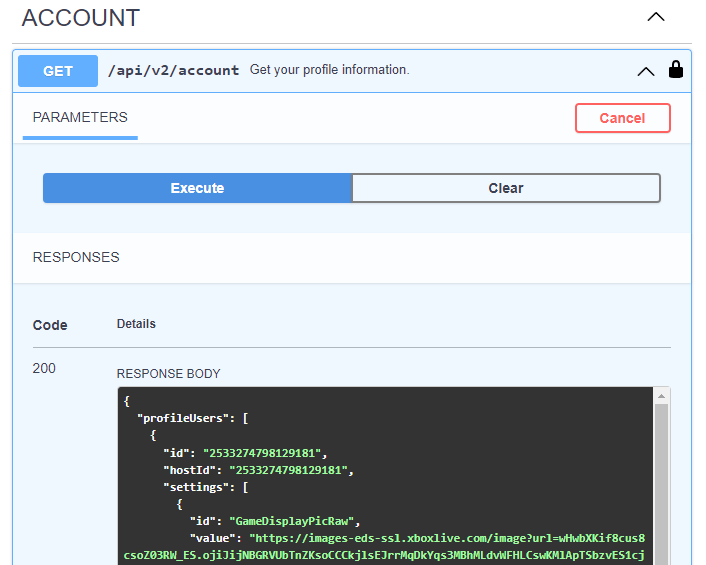Click 'Get your profile information.' description
Screen dimensions: 706x565
click(330, 70)
